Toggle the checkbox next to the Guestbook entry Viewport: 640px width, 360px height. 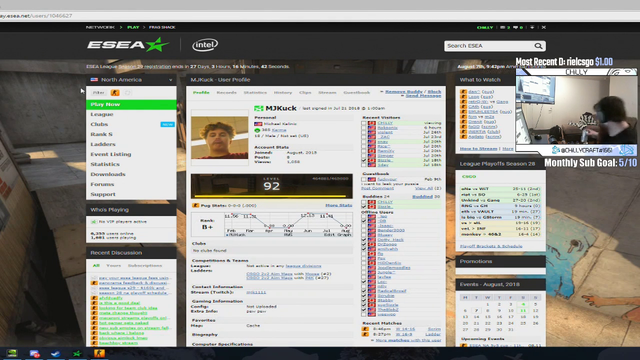coord(364,179)
